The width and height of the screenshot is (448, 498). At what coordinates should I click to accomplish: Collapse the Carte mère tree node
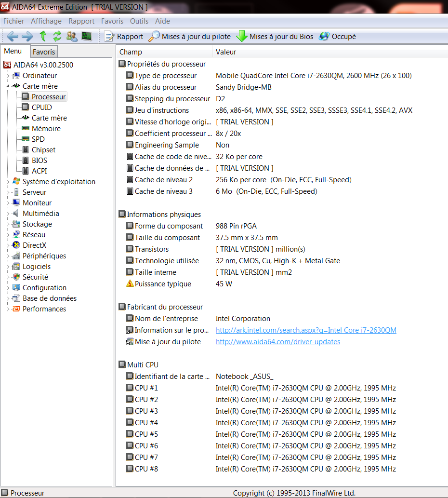coord(8,86)
